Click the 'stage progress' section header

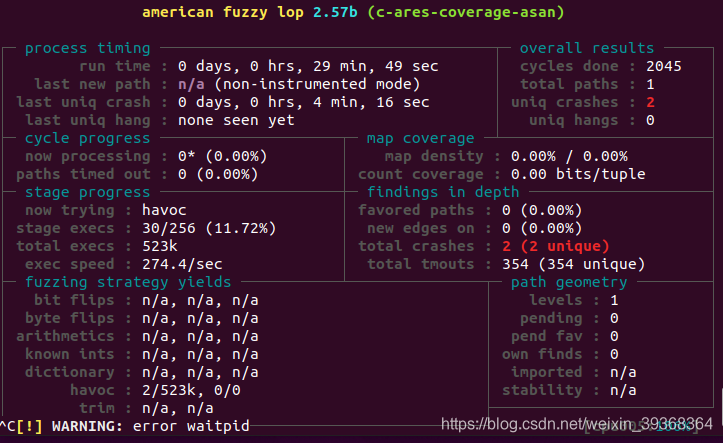click(88, 192)
